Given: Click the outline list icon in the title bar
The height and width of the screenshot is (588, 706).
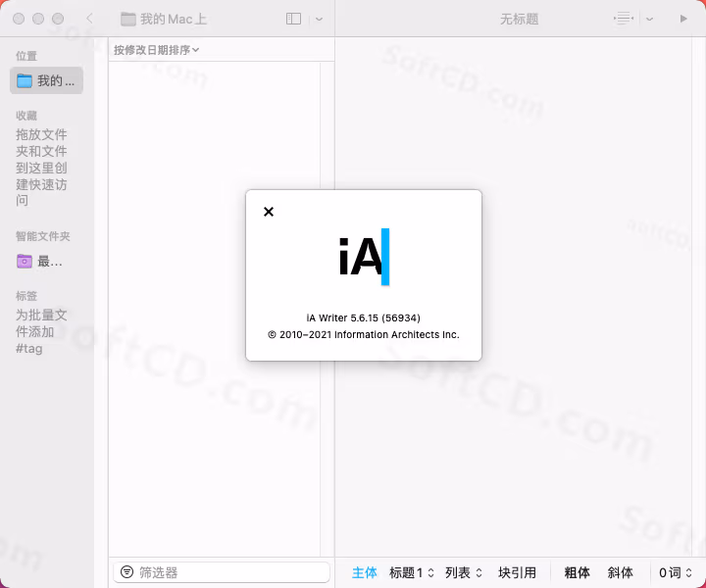Looking at the screenshot, I should (x=624, y=19).
